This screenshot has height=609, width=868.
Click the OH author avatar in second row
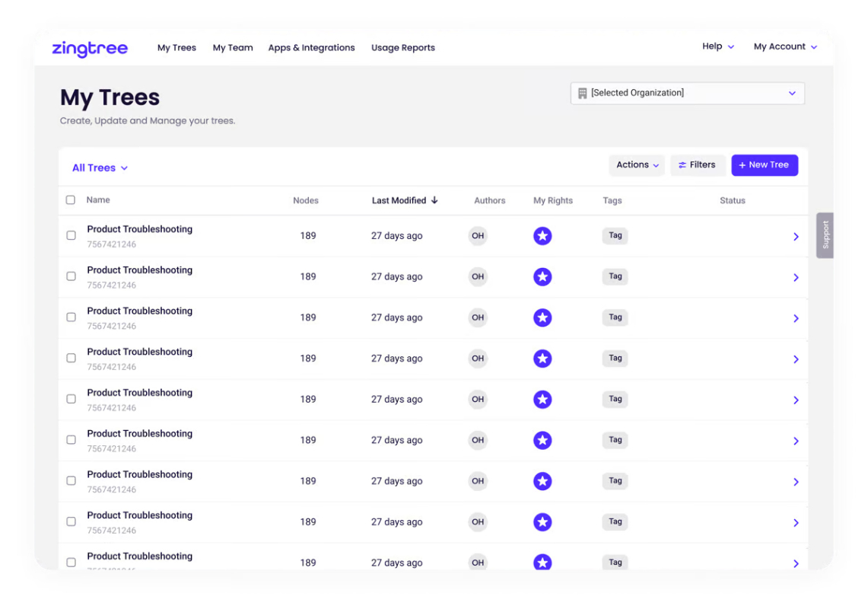[x=477, y=276]
